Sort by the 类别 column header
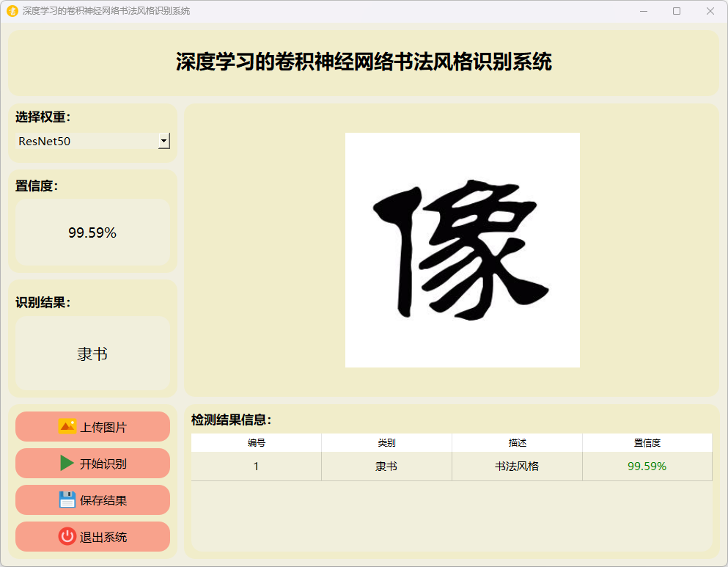Image resolution: width=728 pixels, height=567 pixels. 386,443
